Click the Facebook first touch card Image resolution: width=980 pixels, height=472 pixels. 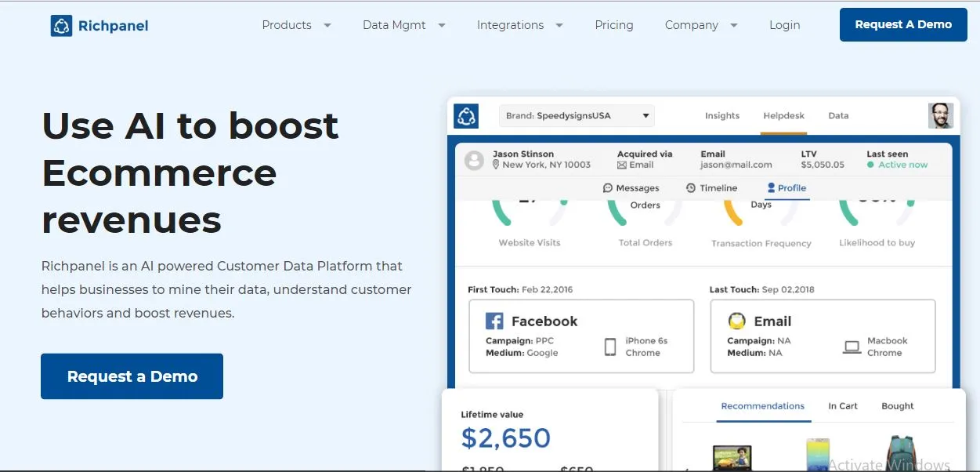click(x=581, y=336)
